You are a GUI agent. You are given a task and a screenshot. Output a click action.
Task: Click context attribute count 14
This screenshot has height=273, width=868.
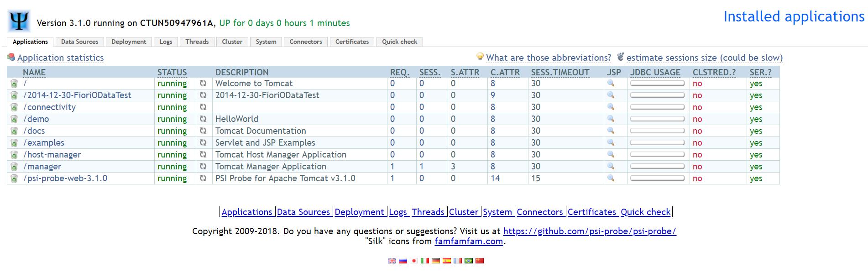[x=495, y=178]
